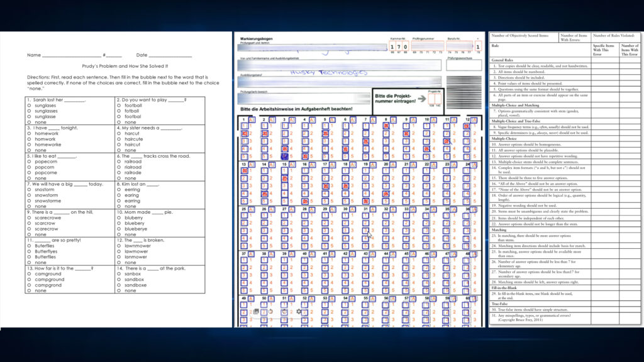Image resolution: width=644 pixels, height=362 pixels.
Task: Mark box 5 under question 4 on answer sheet
Action: click(x=305, y=156)
